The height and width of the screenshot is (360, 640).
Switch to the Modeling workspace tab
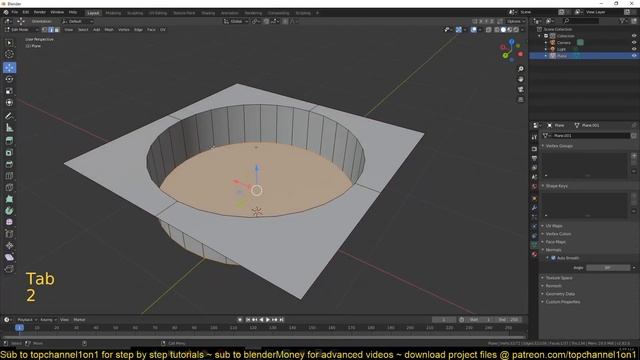coord(113,13)
